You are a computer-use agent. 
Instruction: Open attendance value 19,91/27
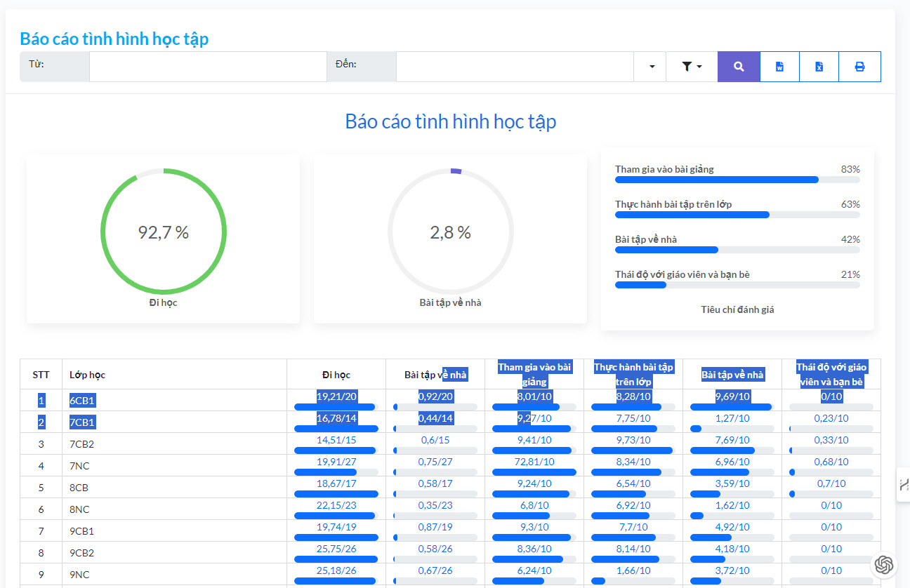pyautogui.click(x=336, y=462)
